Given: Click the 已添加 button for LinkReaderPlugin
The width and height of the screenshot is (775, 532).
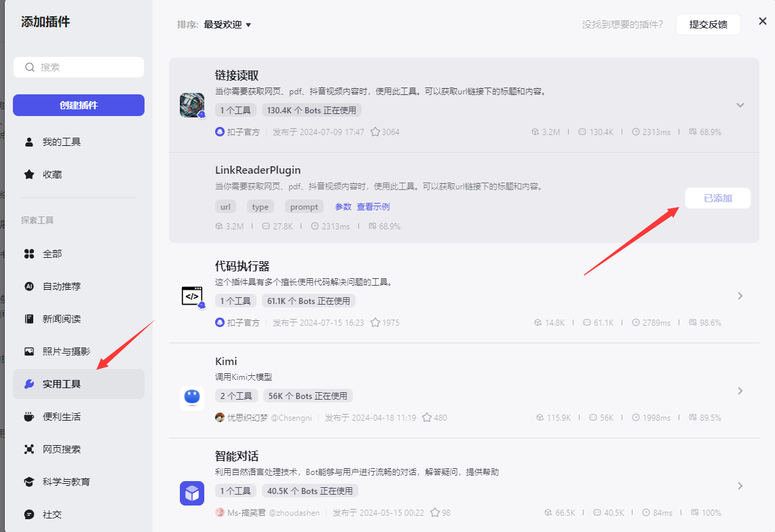Looking at the screenshot, I should (x=718, y=198).
